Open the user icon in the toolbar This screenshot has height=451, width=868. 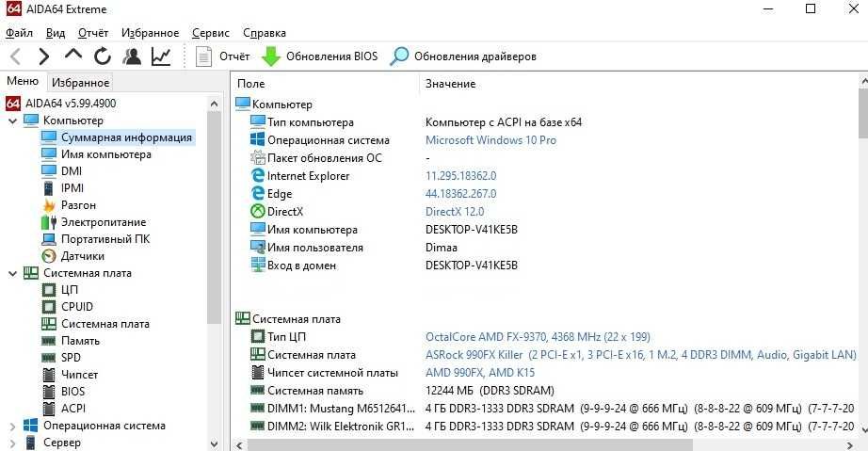[132, 56]
